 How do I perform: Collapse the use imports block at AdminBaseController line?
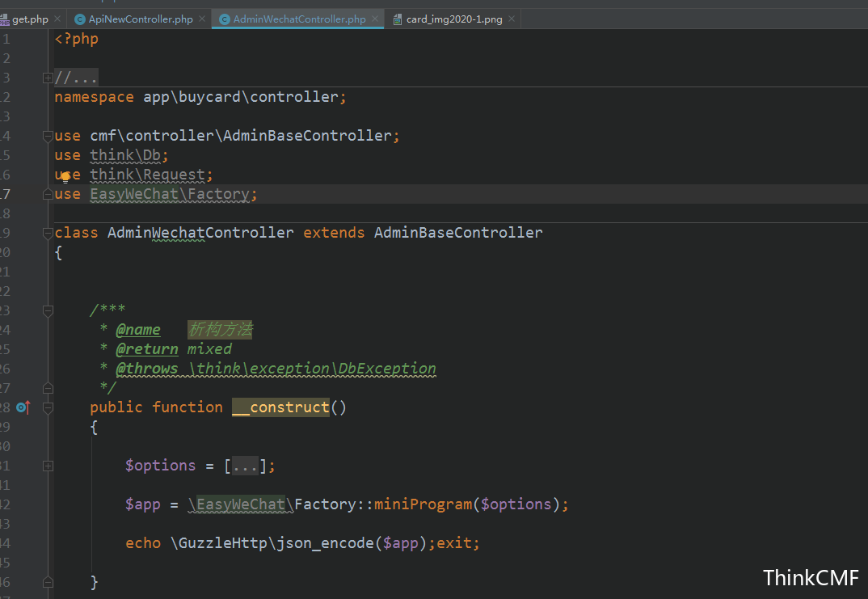coord(48,136)
